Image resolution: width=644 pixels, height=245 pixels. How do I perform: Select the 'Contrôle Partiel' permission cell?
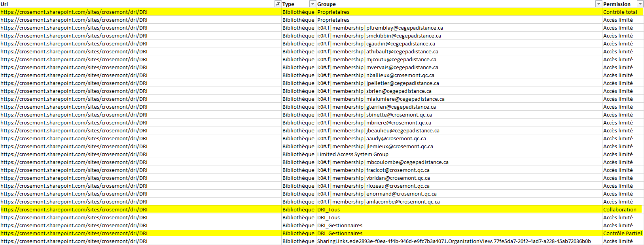tap(622, 234)
